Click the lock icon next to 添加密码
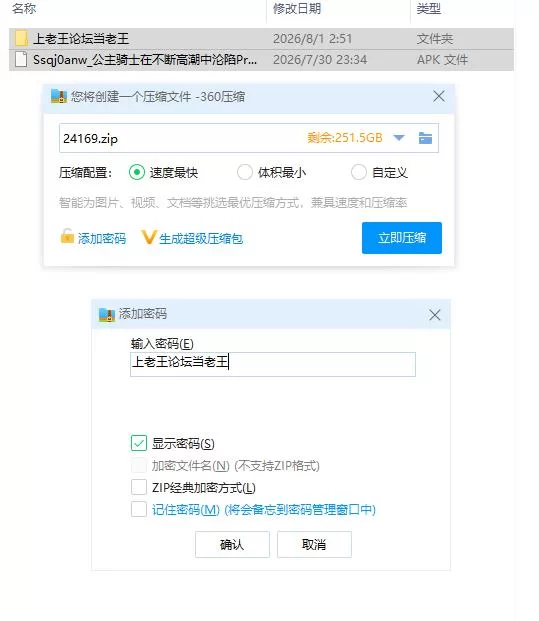This screenshot has width=539, height=621. coord(67,236)
